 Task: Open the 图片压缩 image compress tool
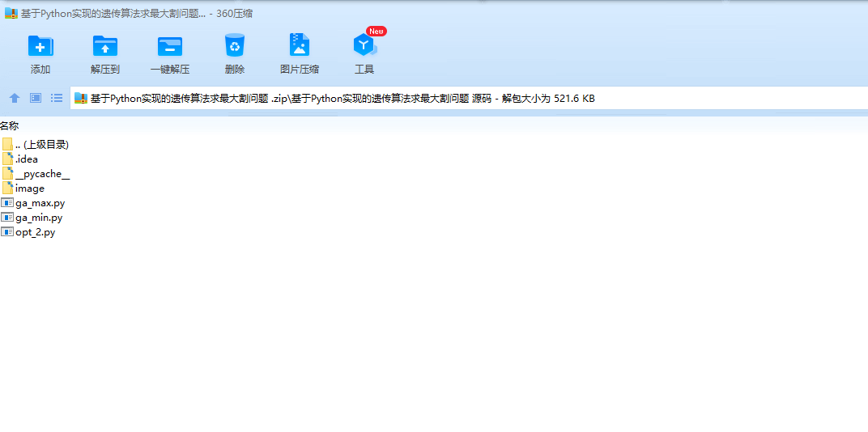click(x=300, y=45)
